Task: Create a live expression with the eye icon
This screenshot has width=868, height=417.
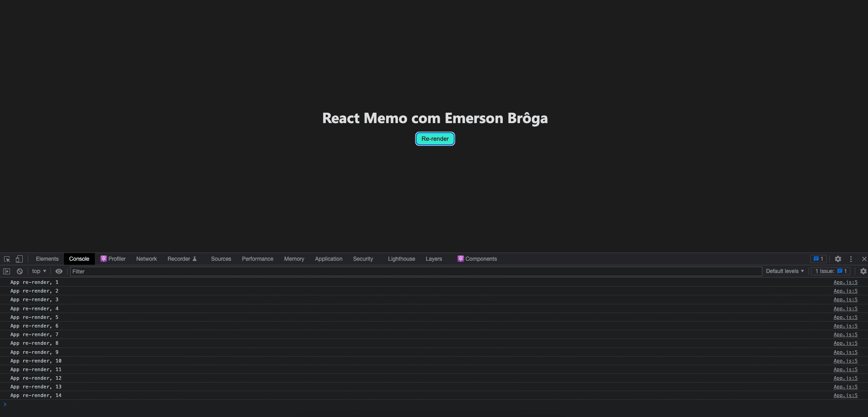Action: pyautogui.click(x=59, y=271)
